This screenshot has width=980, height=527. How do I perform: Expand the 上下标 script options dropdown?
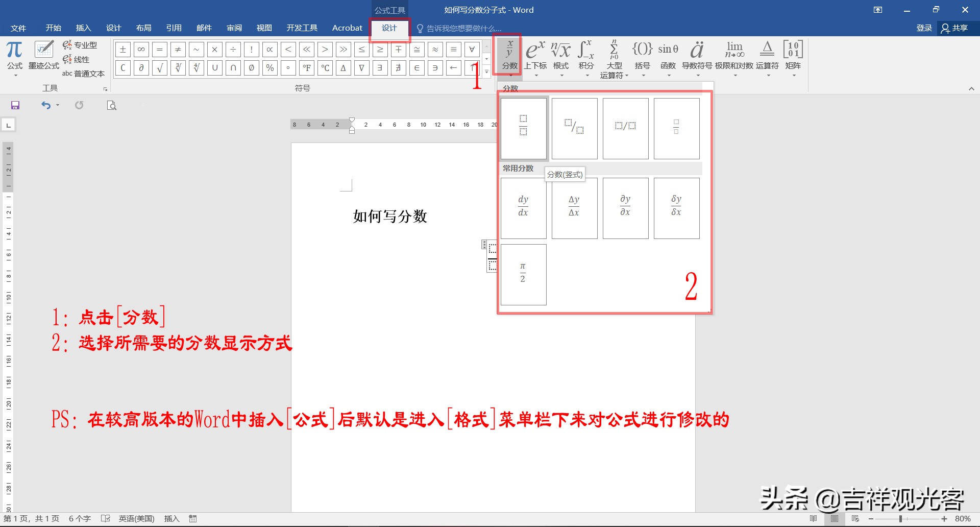(536, 75)
